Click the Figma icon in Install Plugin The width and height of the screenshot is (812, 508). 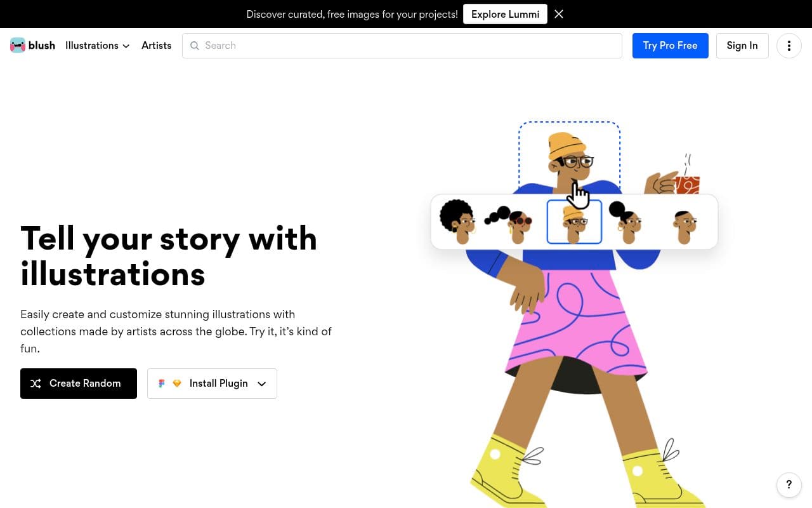coord(162,384)
